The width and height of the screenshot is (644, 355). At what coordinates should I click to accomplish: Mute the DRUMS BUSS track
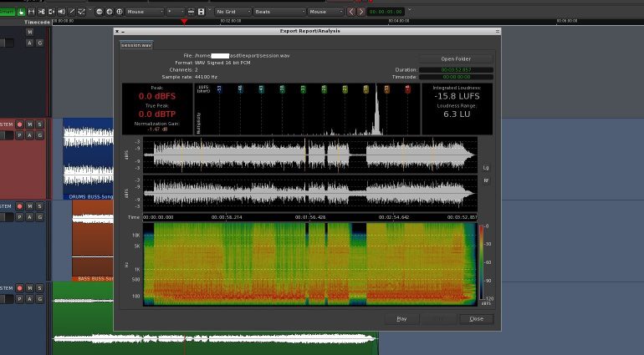tap(29, 124)
